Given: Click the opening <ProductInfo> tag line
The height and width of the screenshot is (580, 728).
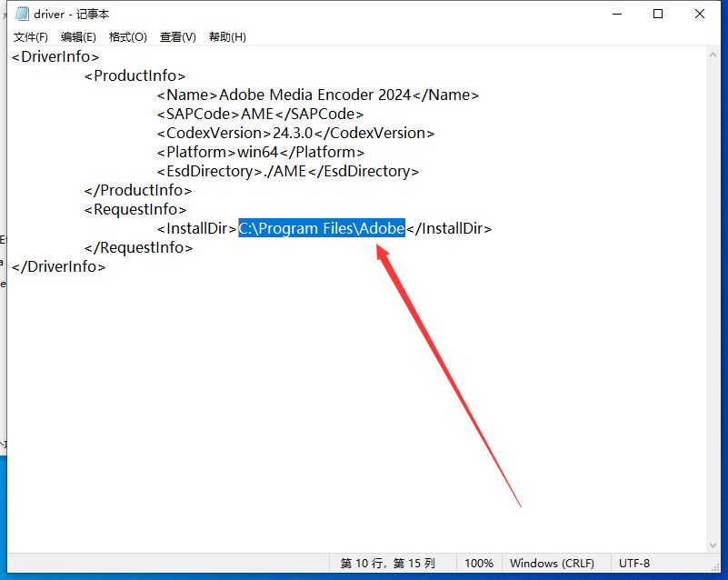Looking at the screenshot, I should point(135,75).
